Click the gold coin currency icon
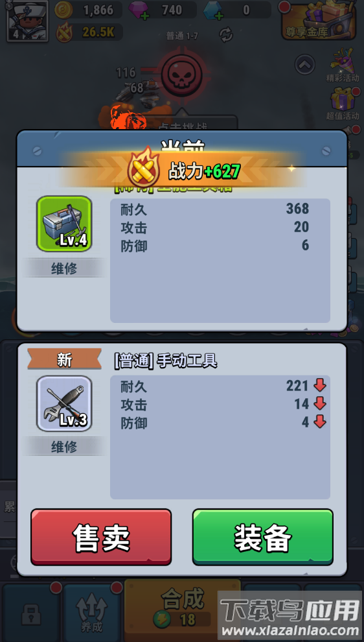This screenshot has width=364, height=642. tap(64, 10)
